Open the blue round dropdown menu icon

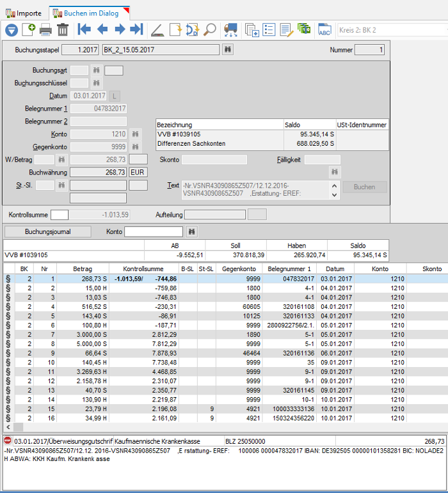click(x=12, y=30)
